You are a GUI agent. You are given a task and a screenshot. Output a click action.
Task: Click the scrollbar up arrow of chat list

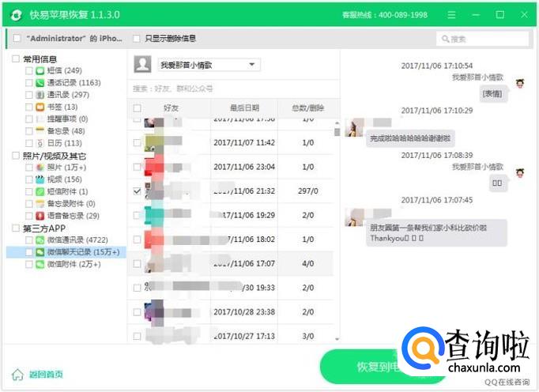(337, 122)
